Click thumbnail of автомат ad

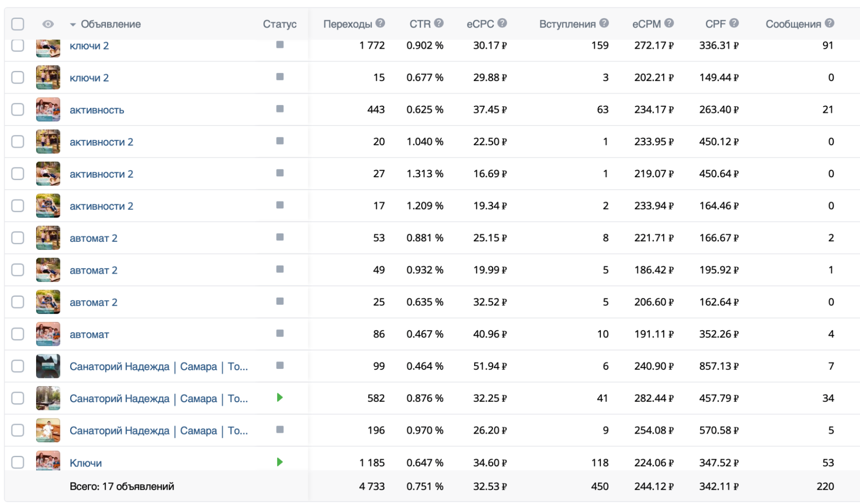click(x=48, y=334)
